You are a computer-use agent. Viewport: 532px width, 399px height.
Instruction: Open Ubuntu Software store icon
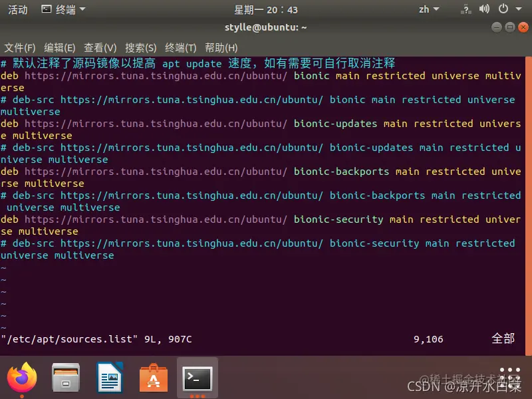(x=154, y=378)
